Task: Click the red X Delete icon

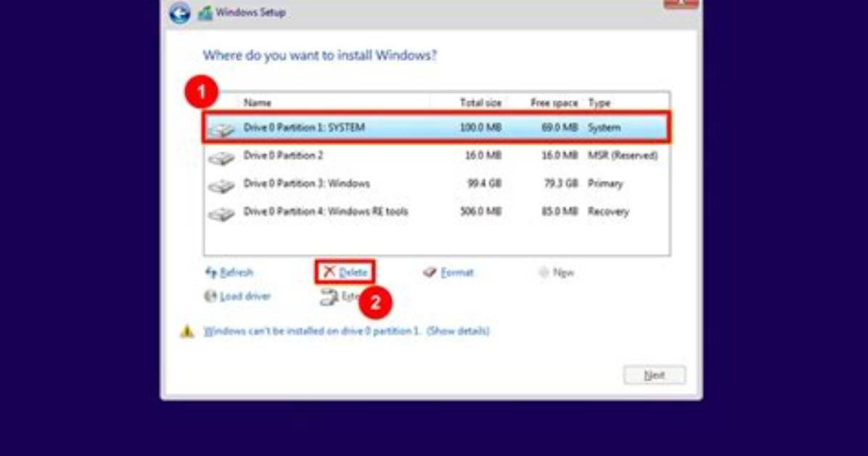Action: point(329,272)
